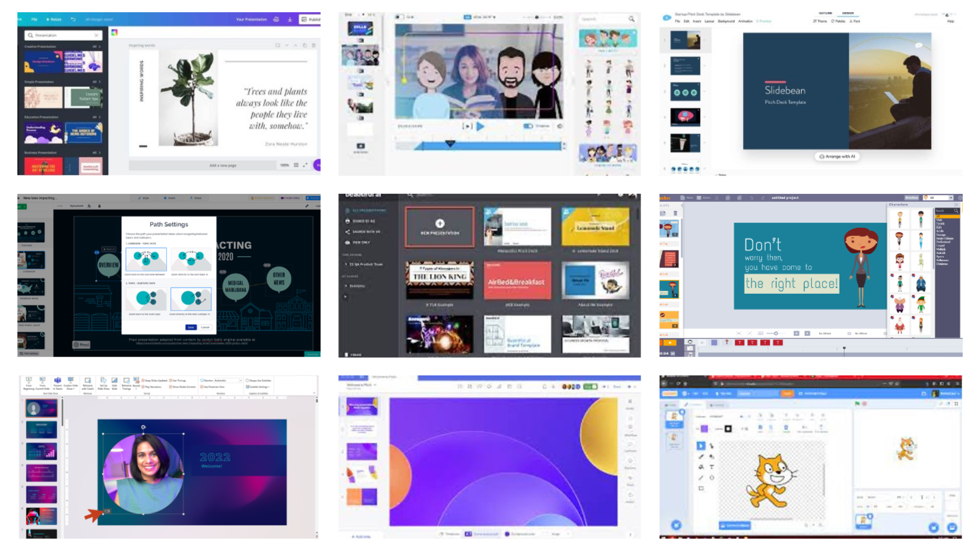This screenshot has width=980, height=551.
Task: Select the highlighted bottom-right Topic–Subtopic path option
Action: (190, 299)
